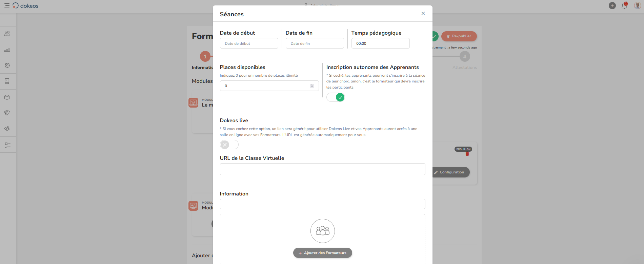Open the hamburger menu next to dokeos logo
The height and width of the screenshot is (264, 644).
tap(7, 5)
